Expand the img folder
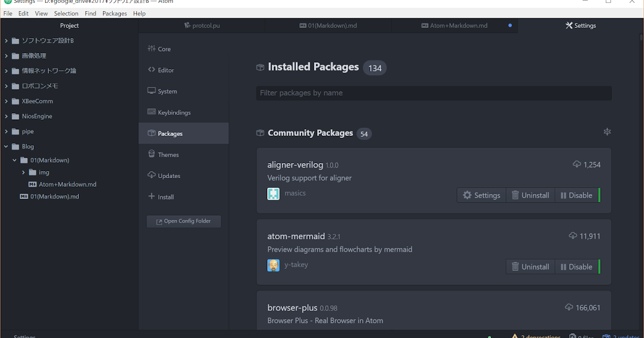 [x=24, y=172]
